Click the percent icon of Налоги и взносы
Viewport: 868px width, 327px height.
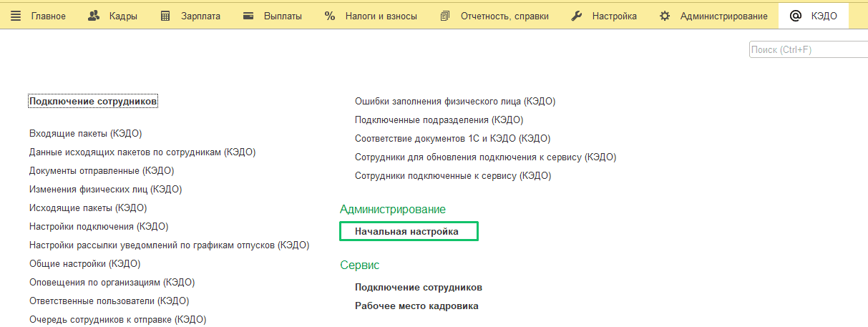click(x=330, y=16)
